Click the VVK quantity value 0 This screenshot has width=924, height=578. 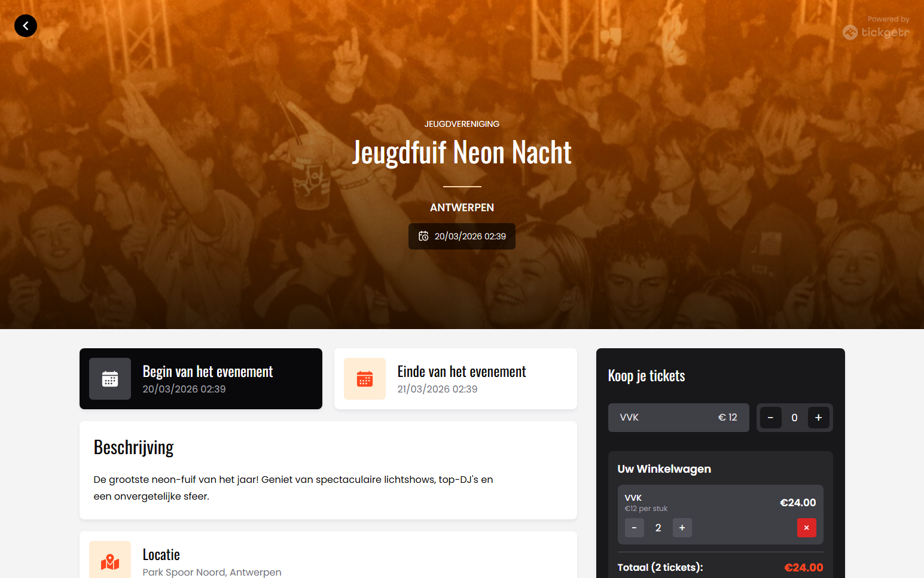coord(794,418)
